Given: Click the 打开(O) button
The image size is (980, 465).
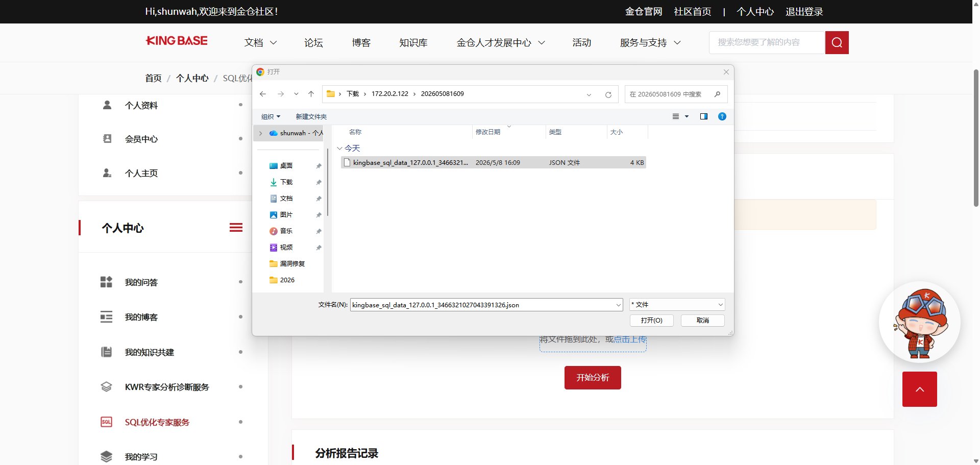Looking at the screenshot, I should pyautogui.click(x=652, y=321).
